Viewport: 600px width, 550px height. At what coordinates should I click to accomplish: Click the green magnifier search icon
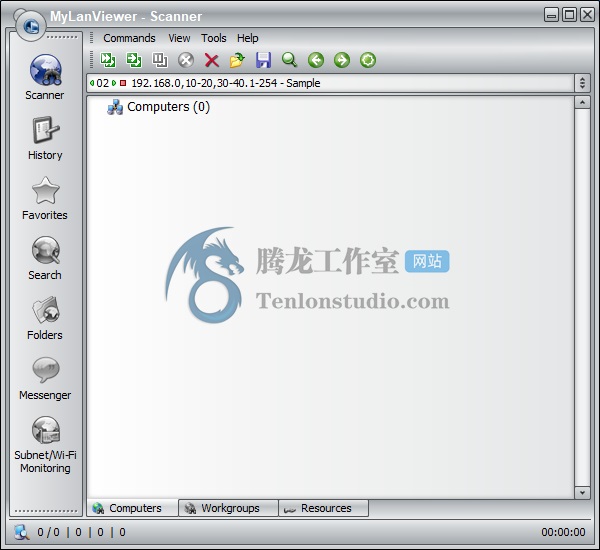click(x=290, y=60)
